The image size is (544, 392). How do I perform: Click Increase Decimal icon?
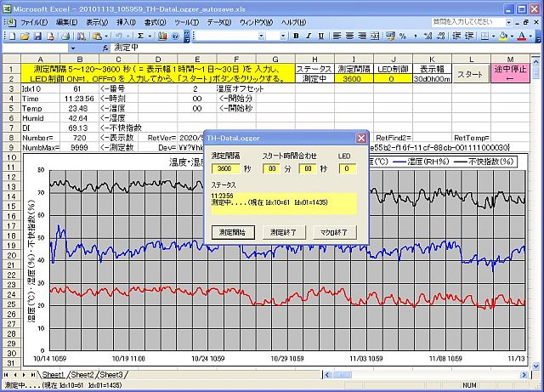428,36
